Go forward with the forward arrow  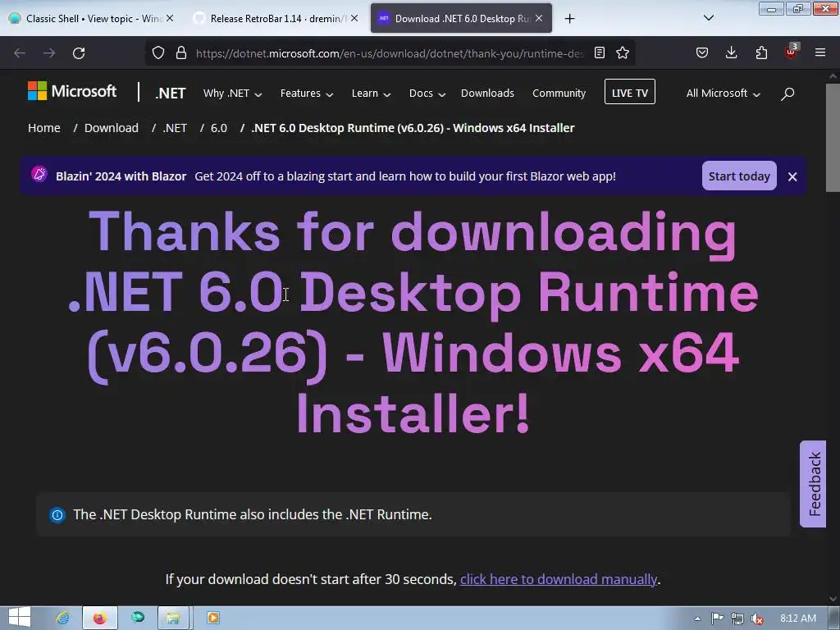[x=49, y=53]
